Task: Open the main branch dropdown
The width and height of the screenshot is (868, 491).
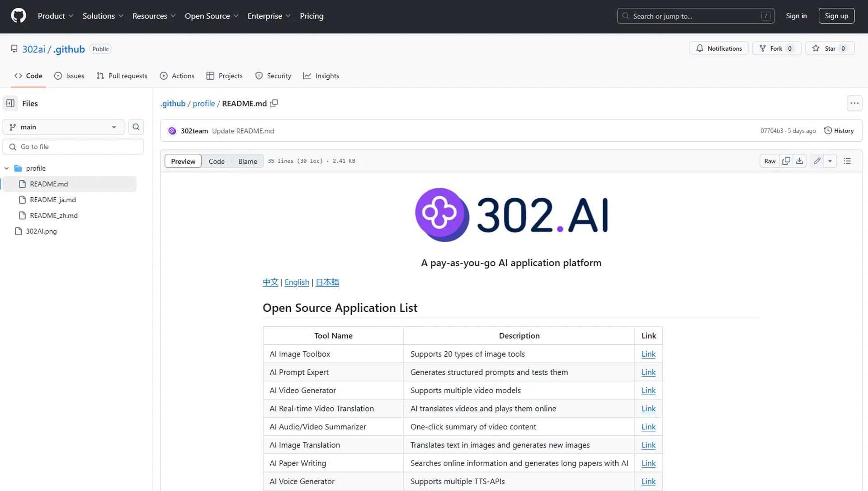Action: coord(63,127)
